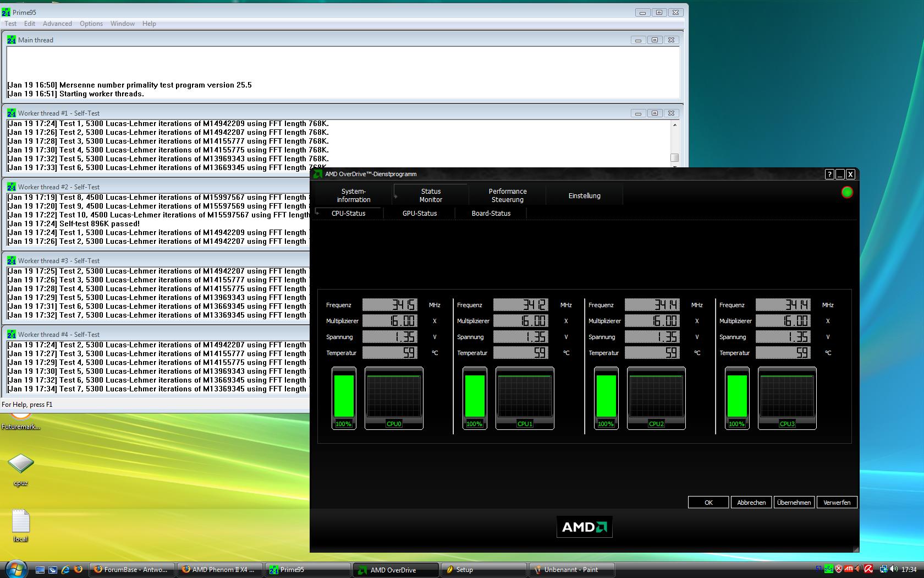
Task: Click the Verwerfen button
Action: pyautogui.click(x=837, y=502)
